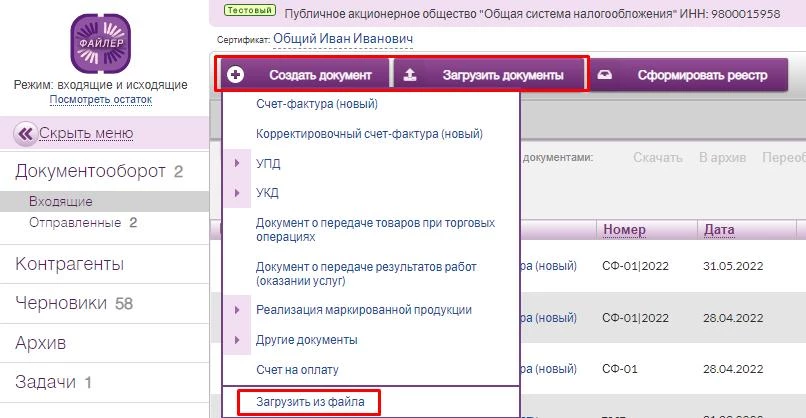Viewport: 806px width, 418px height.
Task: Sort the table by Дата column
Action: click(x=720, y=230)
